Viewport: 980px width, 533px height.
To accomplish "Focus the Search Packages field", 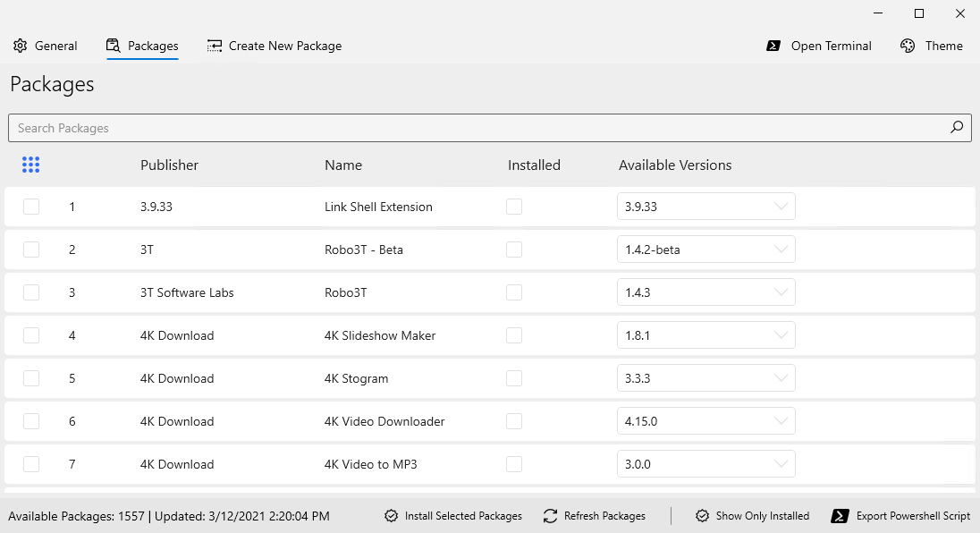I will (x=490, y=128).
